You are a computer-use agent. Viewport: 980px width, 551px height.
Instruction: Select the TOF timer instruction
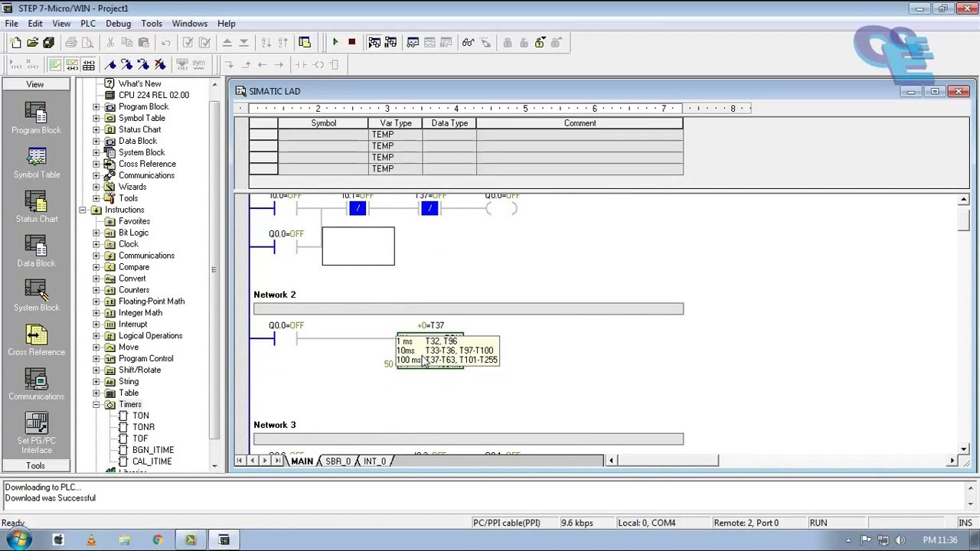140,439
